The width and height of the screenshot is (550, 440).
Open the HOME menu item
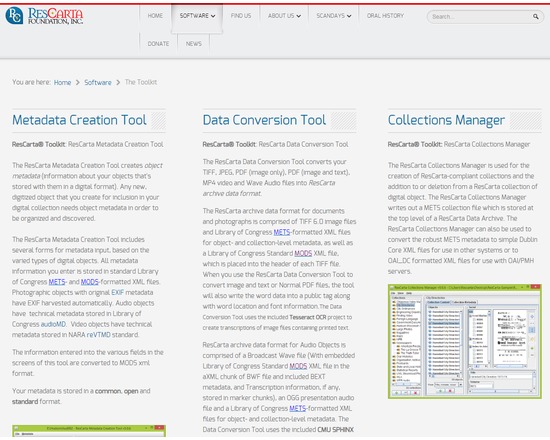pyautogui.click(x=155, y=16)
